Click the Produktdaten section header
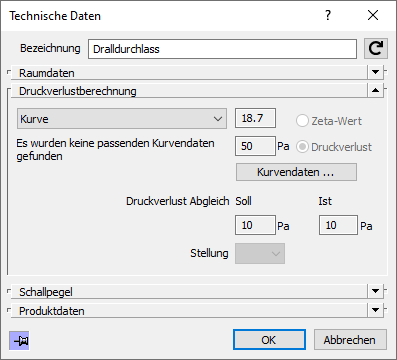 [x=189, y=311]
